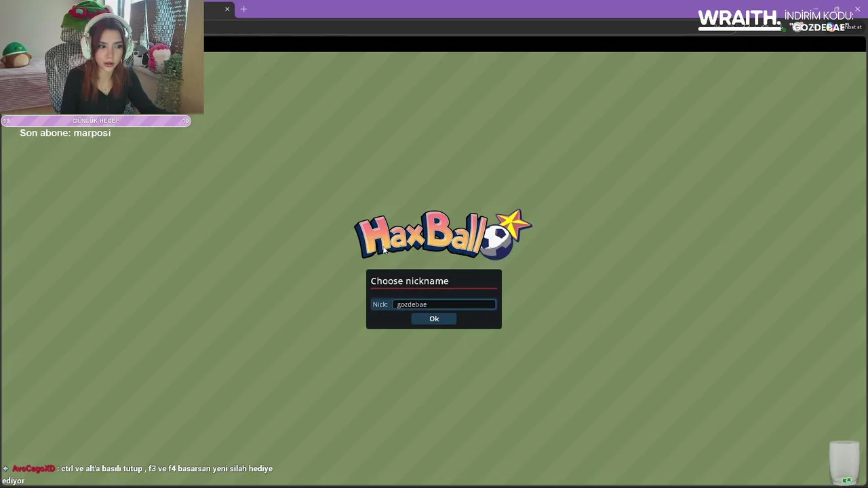
Task: Click the streamer webcam overlay
Action: (102, 57)
